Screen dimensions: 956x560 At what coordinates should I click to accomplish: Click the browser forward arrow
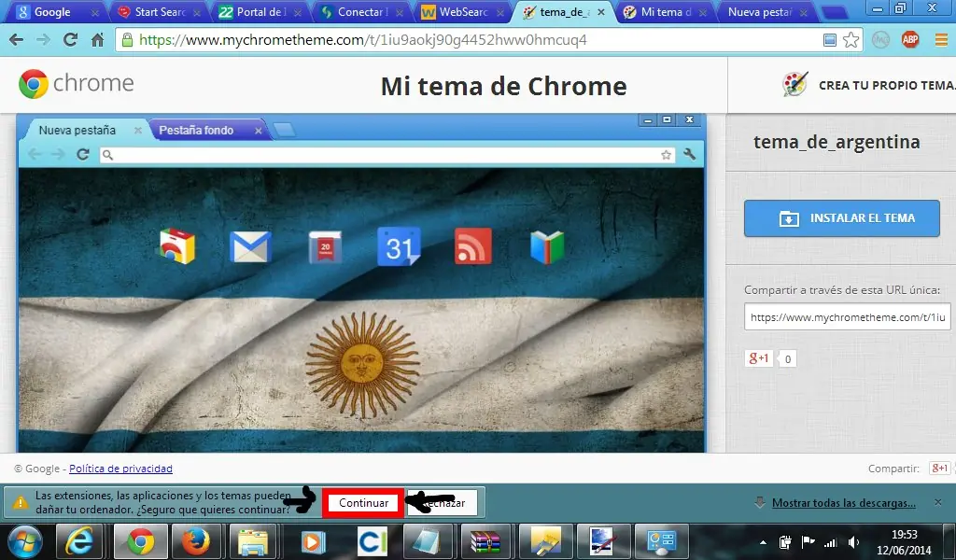pos(43,40)
